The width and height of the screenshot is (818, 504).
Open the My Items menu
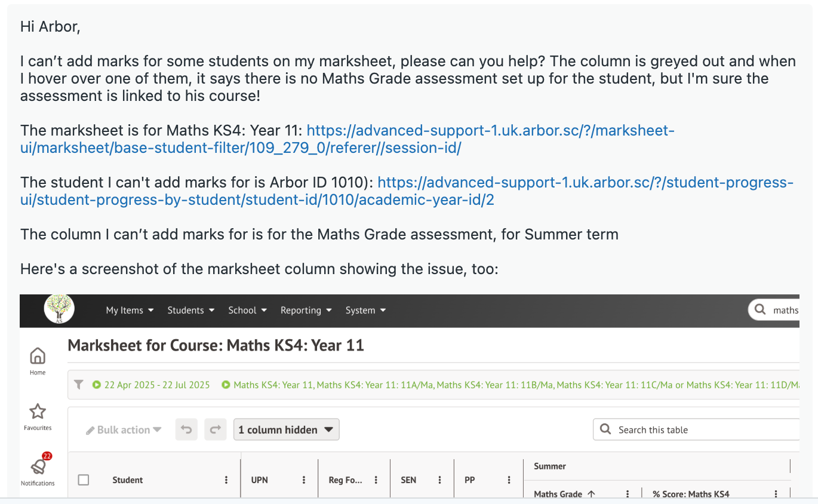(130, 311)
